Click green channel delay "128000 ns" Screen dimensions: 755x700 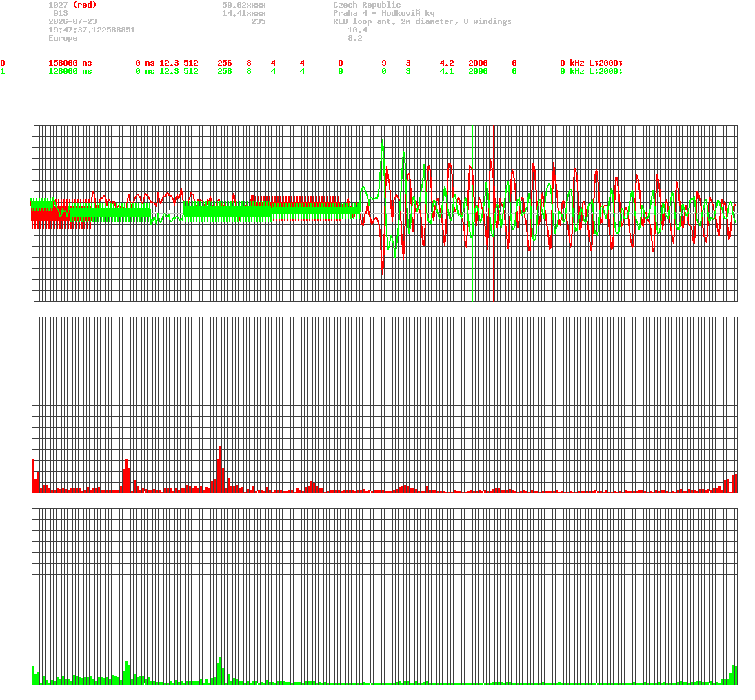tap(70, 71)
